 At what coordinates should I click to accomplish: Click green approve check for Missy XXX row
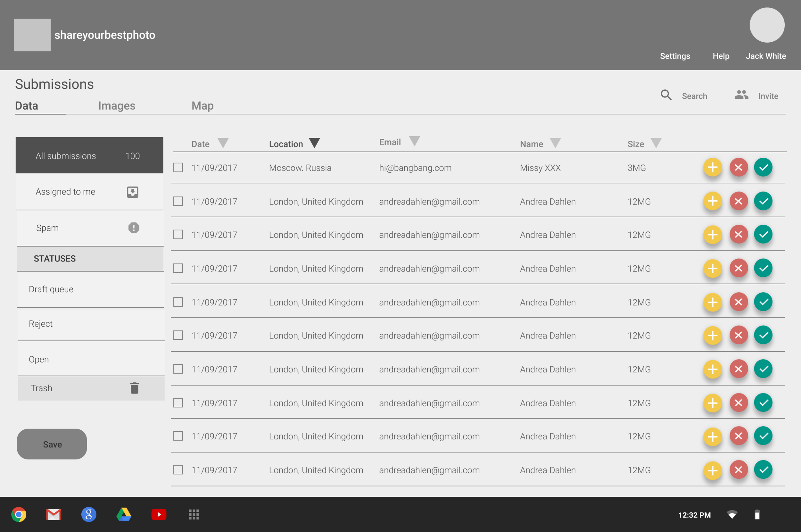pos(764,167)
